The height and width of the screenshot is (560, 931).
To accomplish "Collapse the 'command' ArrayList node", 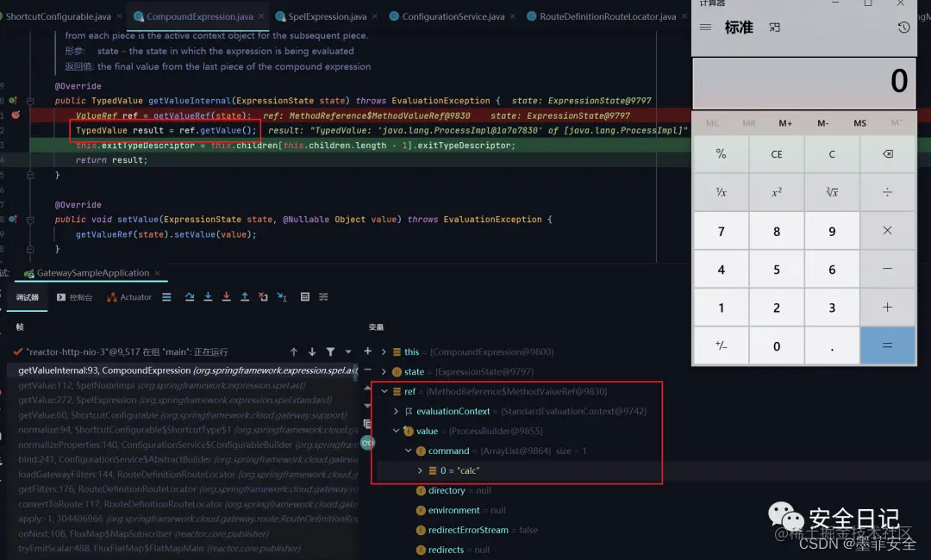I will pyautogui.click(x=409, y=451).
